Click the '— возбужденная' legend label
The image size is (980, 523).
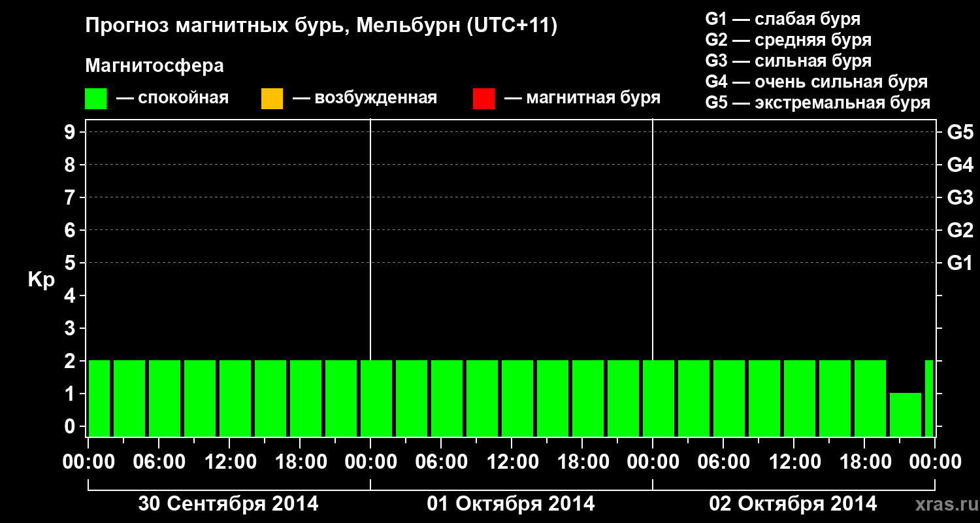[365, 98]
